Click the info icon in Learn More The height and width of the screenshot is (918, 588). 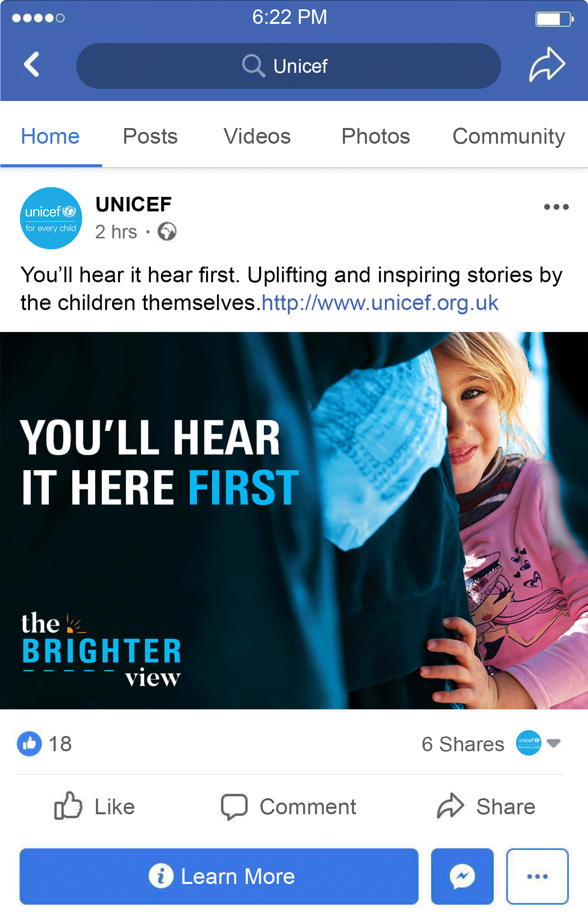coord(161,876)
